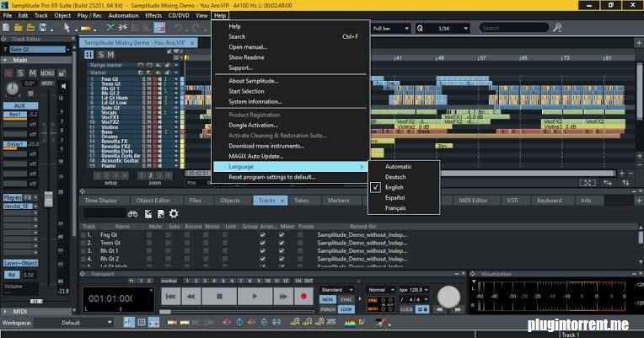Select the mouse pointer tool
This screenshot has width=644, height=338.
coord(67,28)
